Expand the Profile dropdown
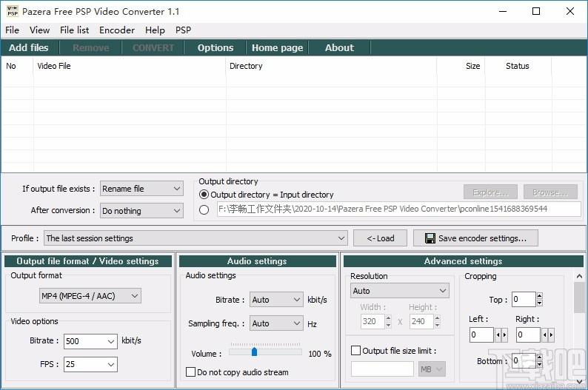The image size is (588, 390). click(x=196, y=238)
